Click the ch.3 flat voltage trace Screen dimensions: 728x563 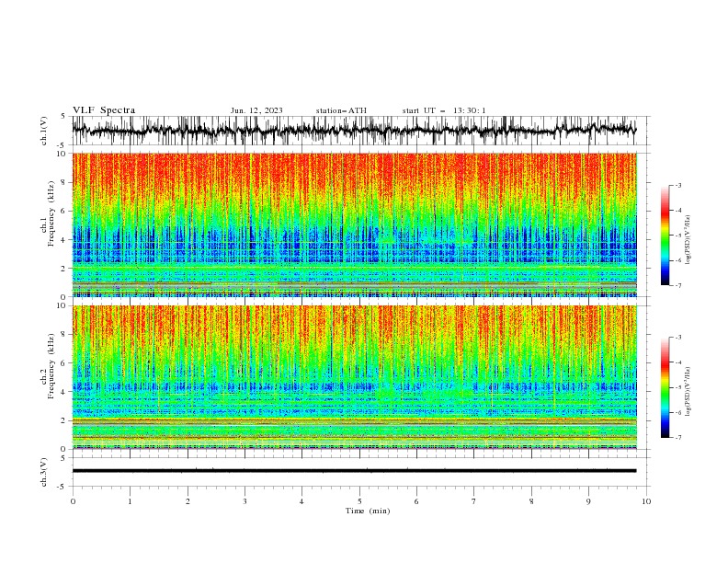tap(355, 471)
